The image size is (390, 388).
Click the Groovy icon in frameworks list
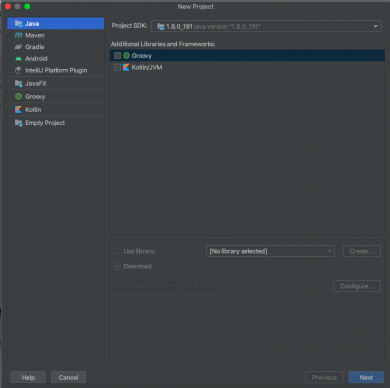[126, 56]
